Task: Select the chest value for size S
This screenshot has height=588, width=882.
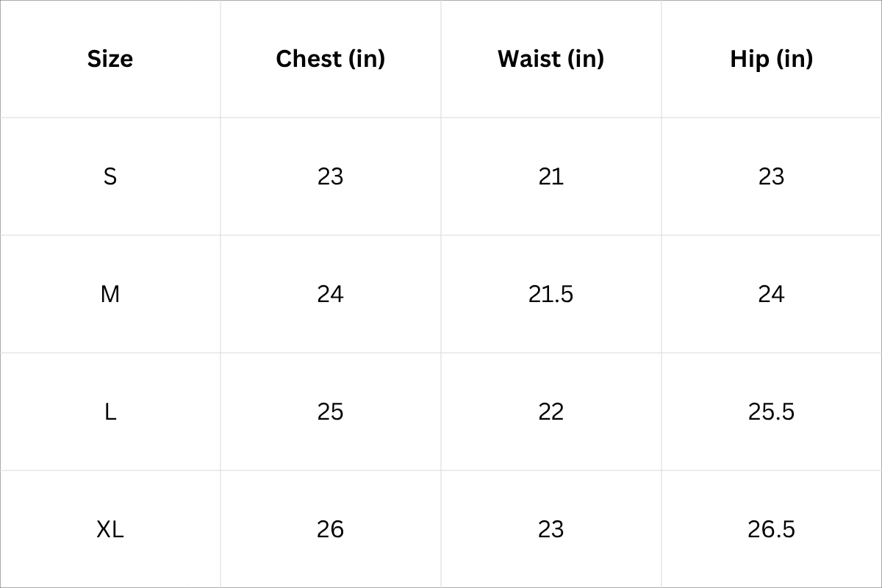Action: click(x=330, y=176)
